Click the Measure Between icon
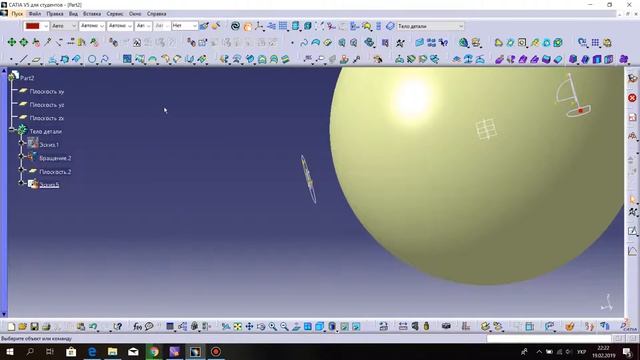Viewport: 640px width, 360px height. click(x=403, y=327)
